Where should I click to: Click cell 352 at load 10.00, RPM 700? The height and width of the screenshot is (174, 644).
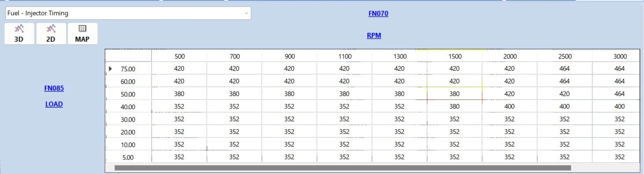click(x=234, y=145)
